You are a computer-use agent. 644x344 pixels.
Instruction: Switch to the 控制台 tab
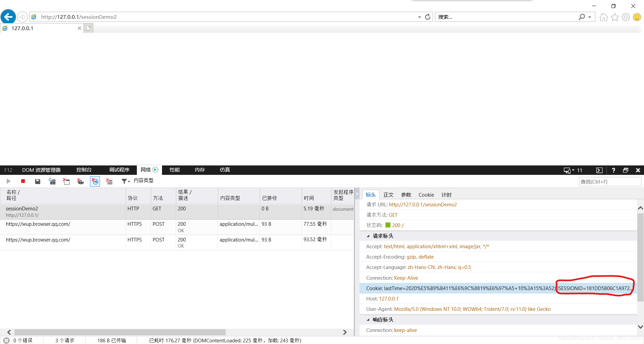tap(84, 170)
